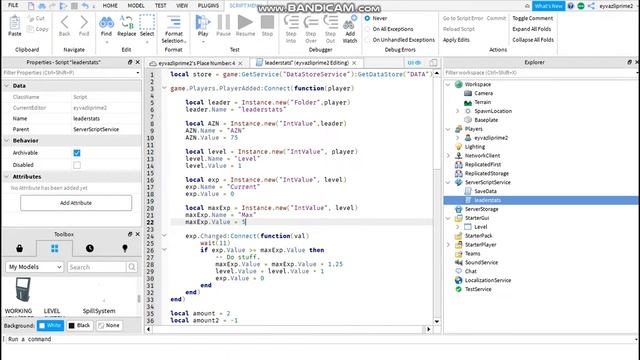This screenshot has width=640, height=360.
Task: Click Toggle Comment action
Action: (x=533, y=18)
